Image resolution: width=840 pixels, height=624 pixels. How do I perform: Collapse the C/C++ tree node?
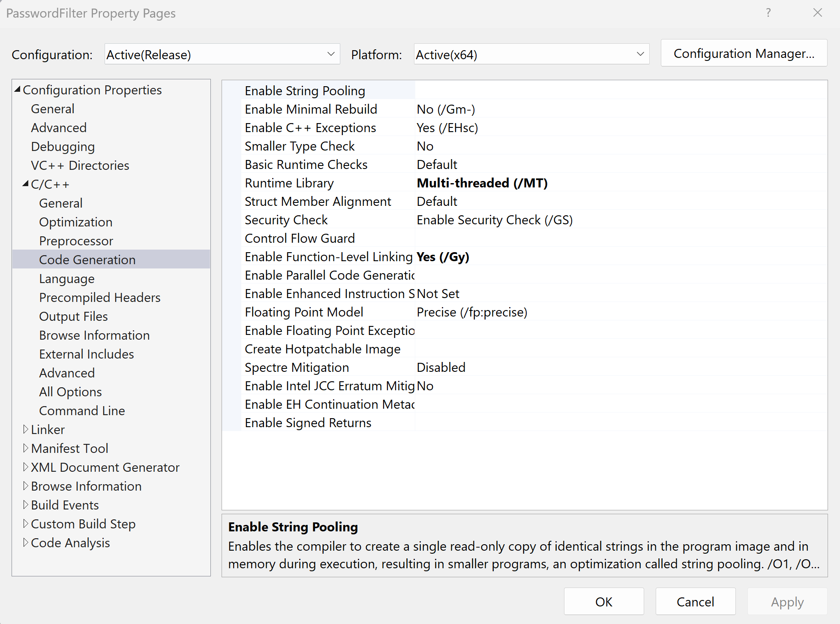click(x=26, y=184)
